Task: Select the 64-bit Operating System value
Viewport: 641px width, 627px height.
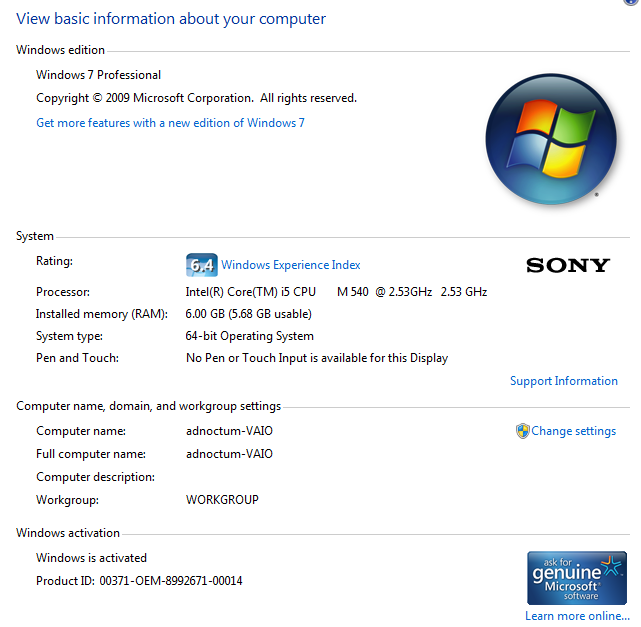Action: pos(249,336)
